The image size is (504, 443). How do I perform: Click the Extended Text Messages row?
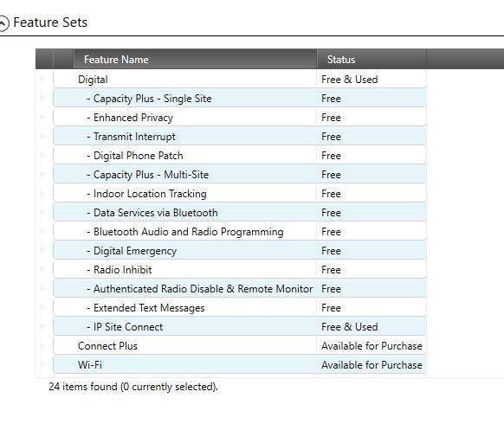point(240,308)
